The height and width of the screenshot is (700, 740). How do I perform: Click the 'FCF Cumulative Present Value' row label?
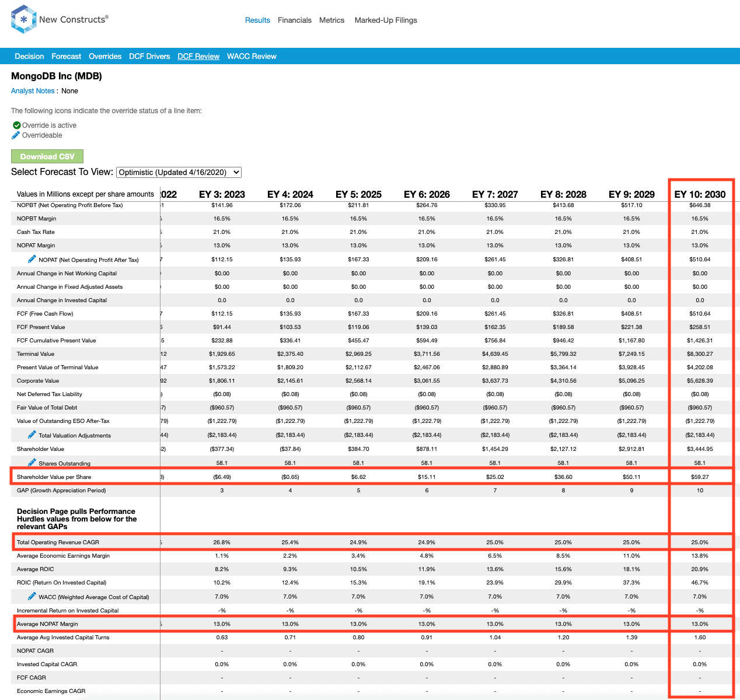[57, 341]
